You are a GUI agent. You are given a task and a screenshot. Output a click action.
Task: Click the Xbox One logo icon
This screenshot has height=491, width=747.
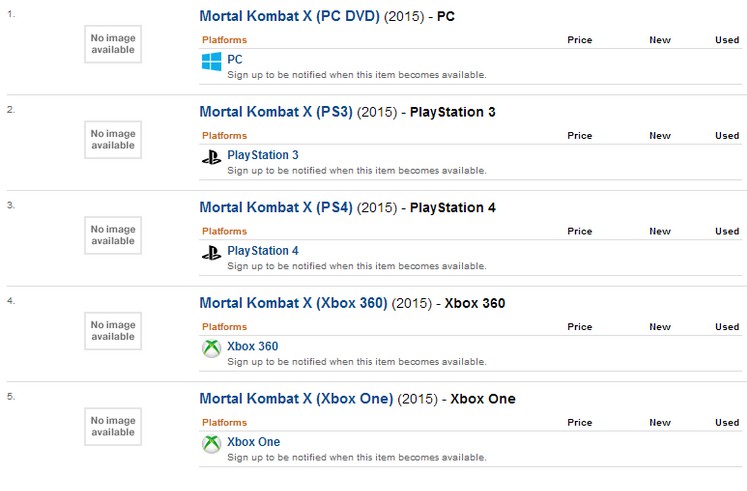[212, 444]
